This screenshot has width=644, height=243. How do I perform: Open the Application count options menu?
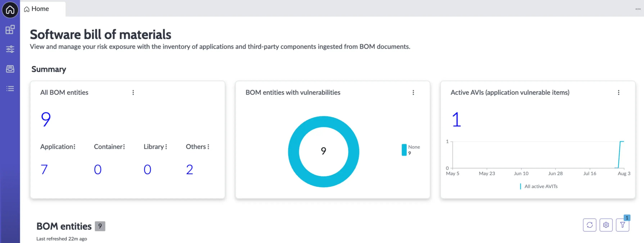pos(74,147)
